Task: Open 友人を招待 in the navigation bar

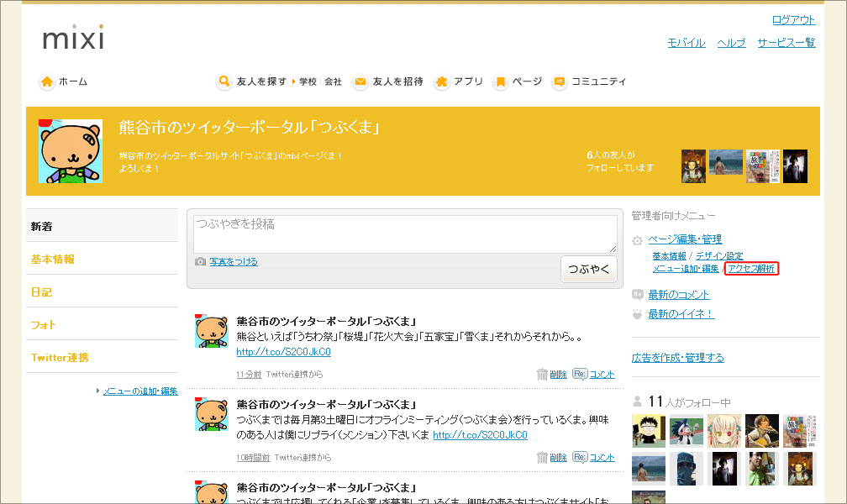Action: (x=397, y=81)
